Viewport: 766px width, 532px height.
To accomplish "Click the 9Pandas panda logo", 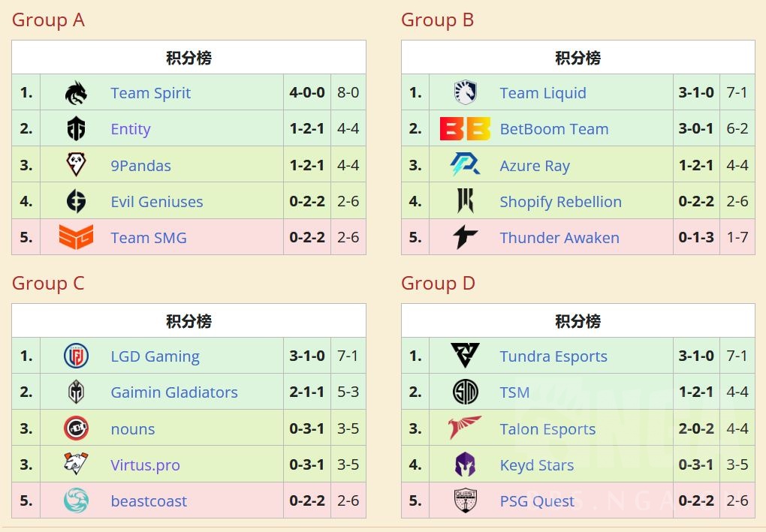I will (x=76, y=165).
